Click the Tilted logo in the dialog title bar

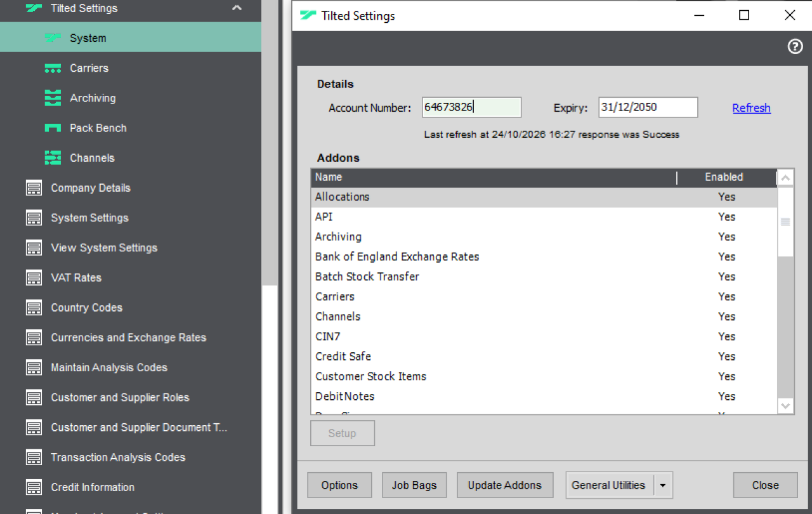[x=308, y=16]
